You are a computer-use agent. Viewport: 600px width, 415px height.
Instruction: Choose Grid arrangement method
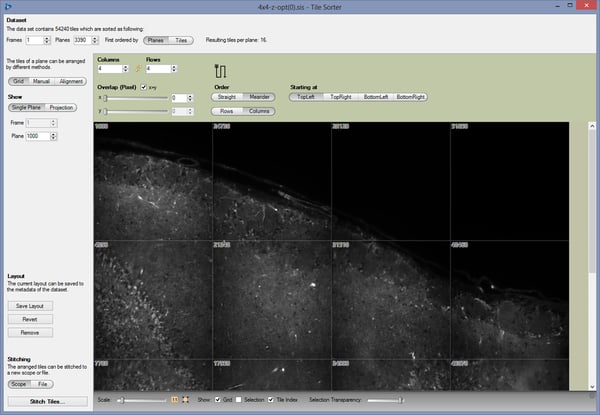18,81
